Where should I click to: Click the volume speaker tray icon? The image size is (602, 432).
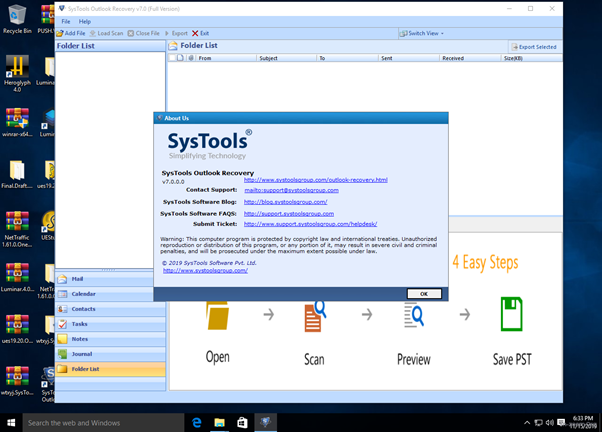pos(550,423)
